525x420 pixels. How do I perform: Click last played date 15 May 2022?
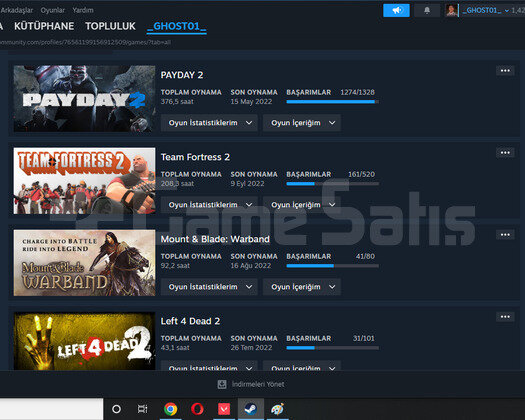(251, 102)
